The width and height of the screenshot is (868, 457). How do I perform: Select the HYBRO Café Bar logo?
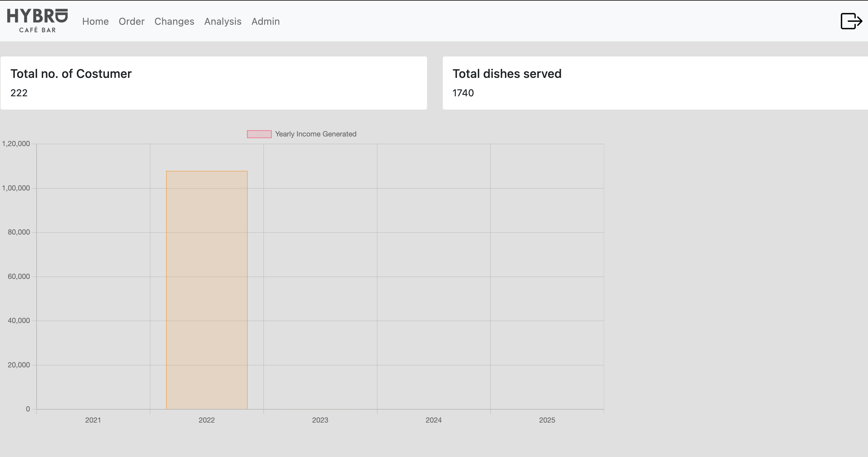pyautogui.click(x=37, y=20)
